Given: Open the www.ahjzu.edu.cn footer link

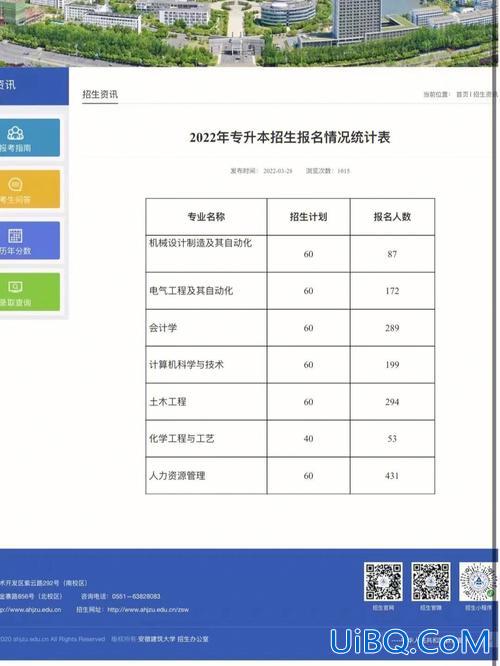Looking at the screenshot, I should click(x=31, y=610).
